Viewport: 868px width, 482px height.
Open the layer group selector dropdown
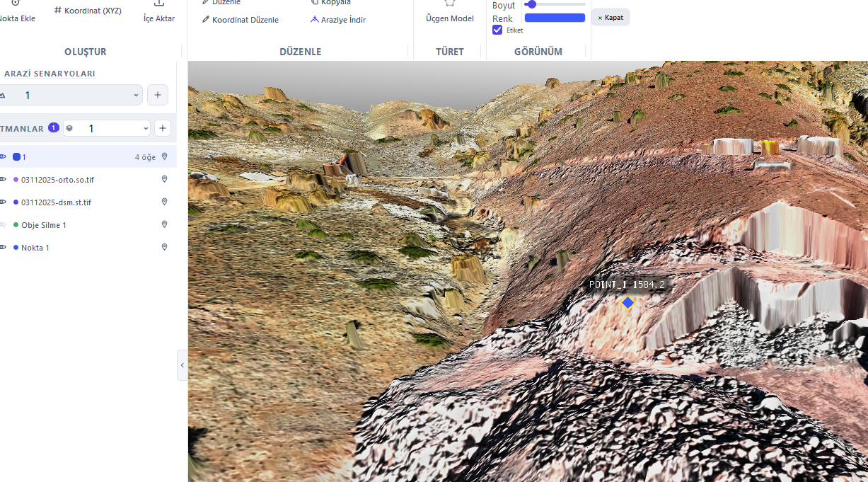coord(107,128)
